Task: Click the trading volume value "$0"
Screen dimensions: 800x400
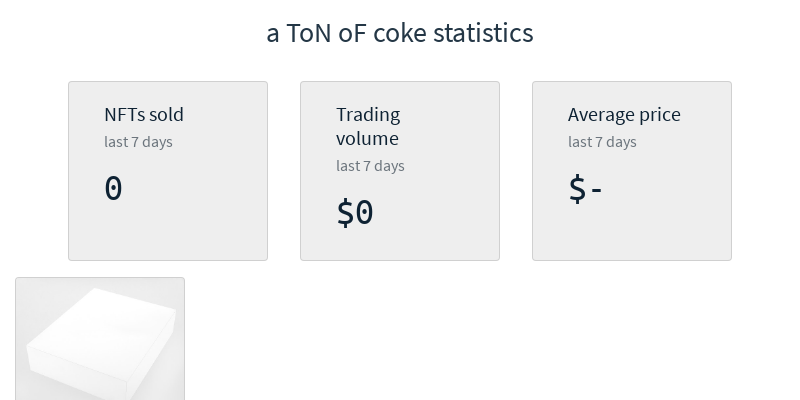Action: pos(355,212)
